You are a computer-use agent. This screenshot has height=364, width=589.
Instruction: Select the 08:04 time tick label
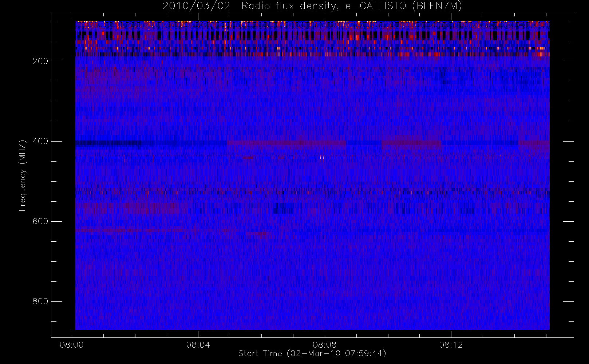(198, 345)
